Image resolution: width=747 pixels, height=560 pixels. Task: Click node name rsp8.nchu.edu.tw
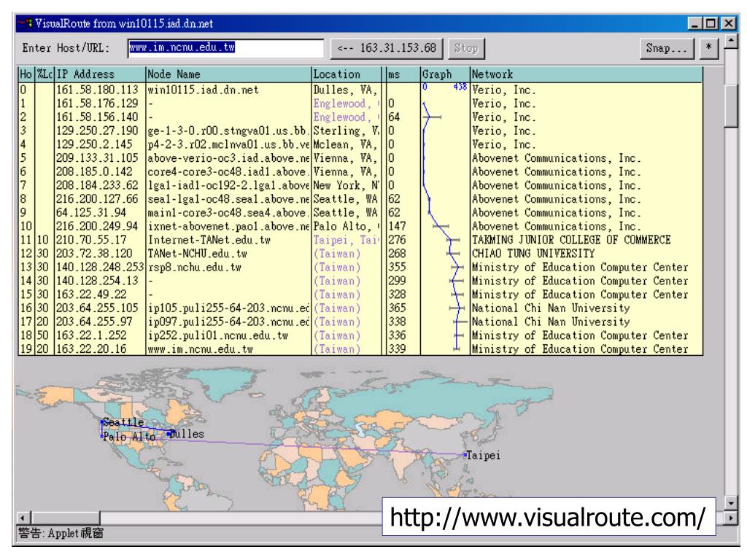194,268
